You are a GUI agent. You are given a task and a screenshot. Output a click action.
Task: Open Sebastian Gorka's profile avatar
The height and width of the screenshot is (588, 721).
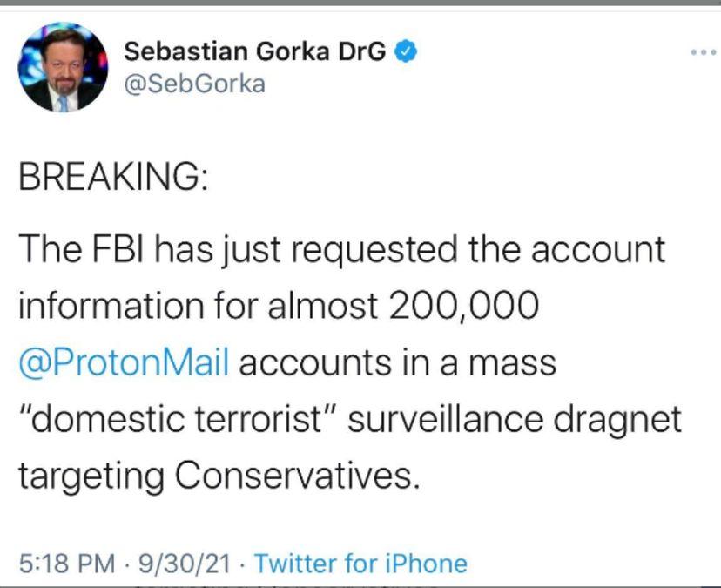[64, 68]
